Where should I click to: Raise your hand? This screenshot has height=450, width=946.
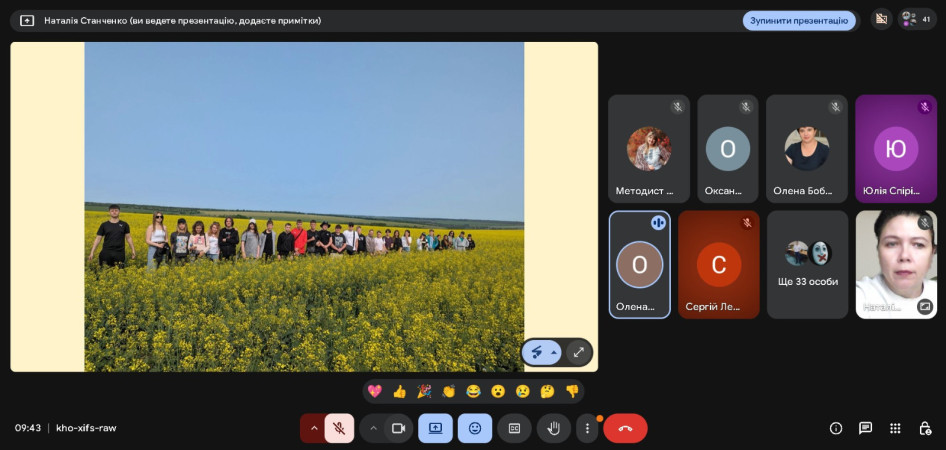pos(553,428)
